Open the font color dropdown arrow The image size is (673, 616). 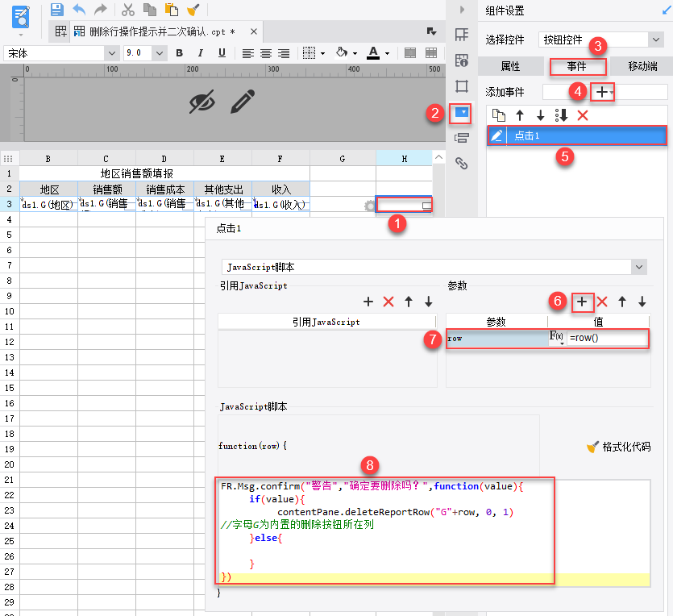(387, 54)
